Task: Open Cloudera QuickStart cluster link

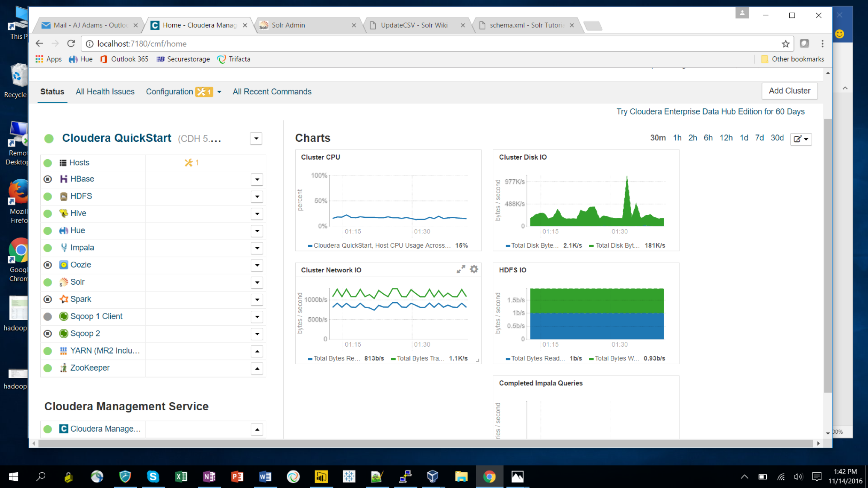Action: [117, 138]
